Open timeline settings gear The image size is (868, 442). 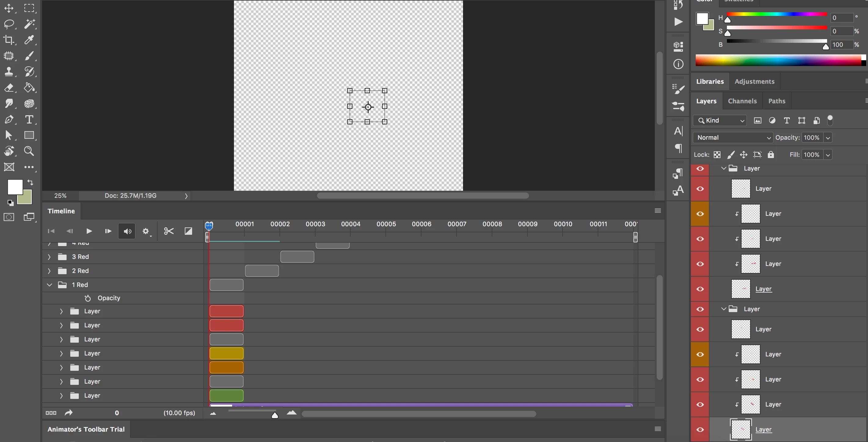[146, 231]
